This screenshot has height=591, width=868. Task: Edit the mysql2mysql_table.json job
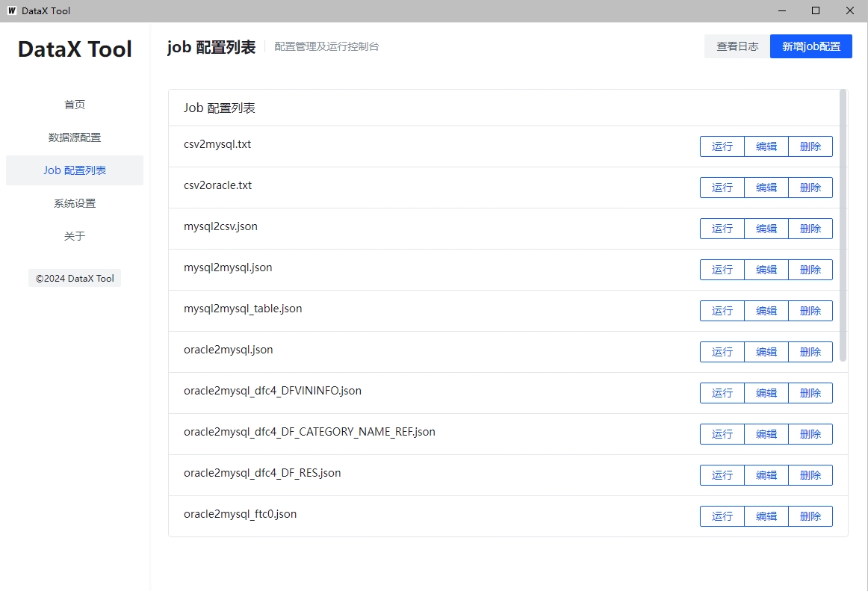[766, 311]
